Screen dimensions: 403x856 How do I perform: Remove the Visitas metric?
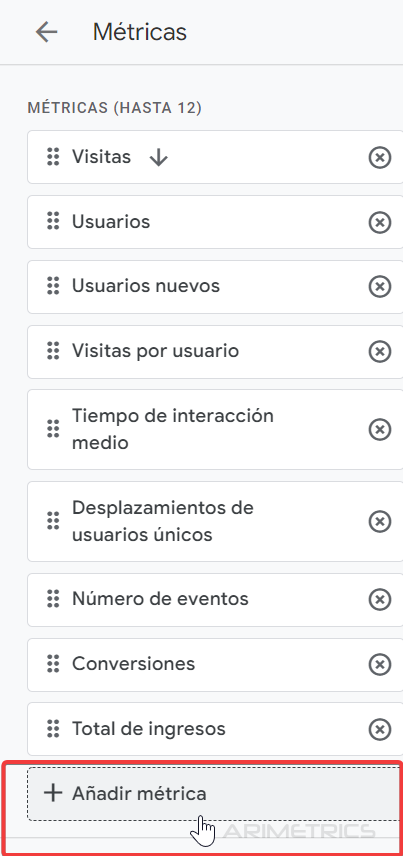click(x=380, y=158)
